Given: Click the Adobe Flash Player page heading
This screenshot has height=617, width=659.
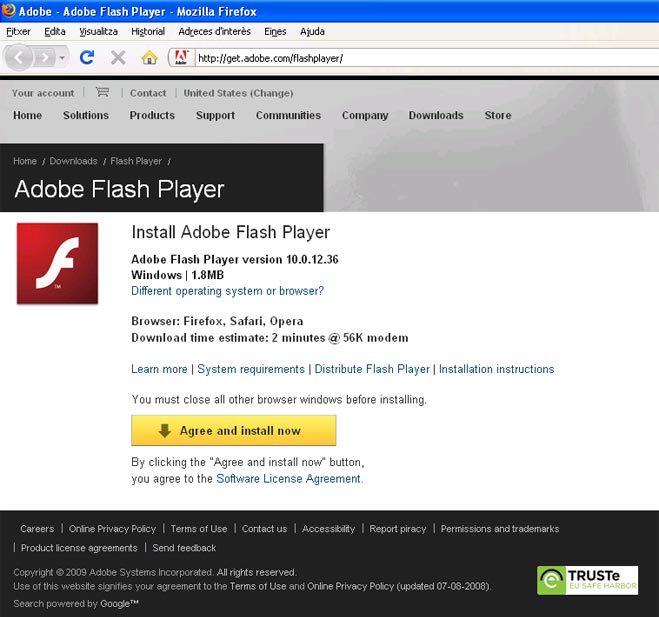Looking at the screenshot, I should [x=119, y=189].
